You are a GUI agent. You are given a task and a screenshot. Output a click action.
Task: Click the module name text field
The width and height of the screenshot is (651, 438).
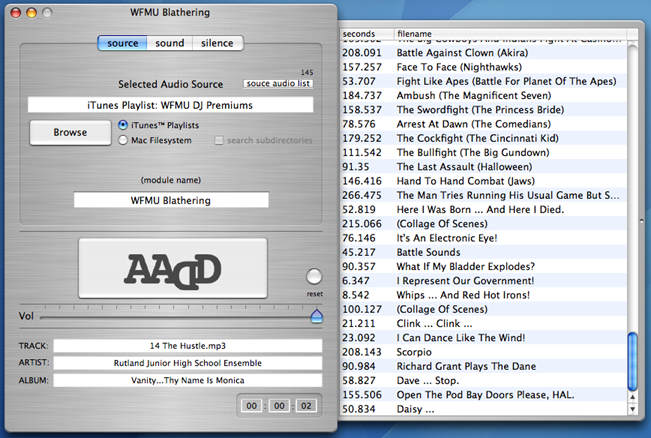171,200
